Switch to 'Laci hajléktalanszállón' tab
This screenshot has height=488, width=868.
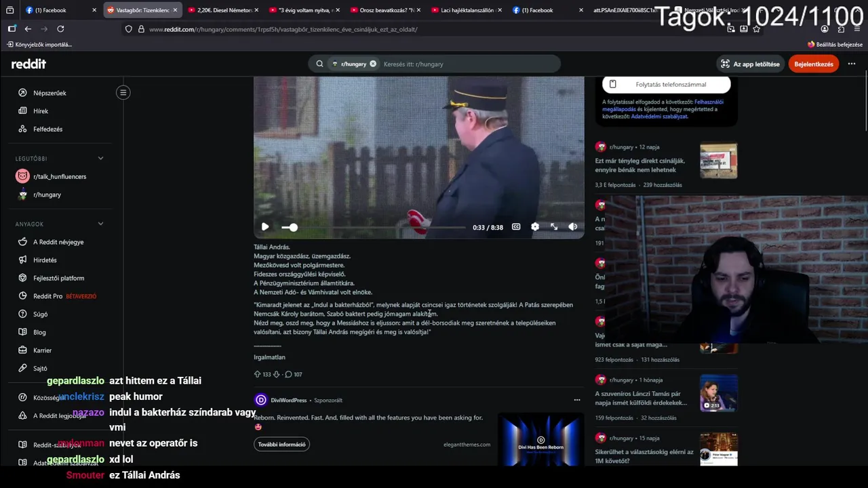[467, 10]
